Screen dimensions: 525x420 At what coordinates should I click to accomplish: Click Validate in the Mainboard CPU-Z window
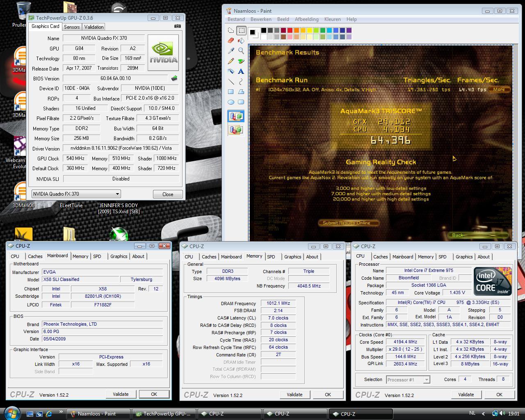point(121,394)
